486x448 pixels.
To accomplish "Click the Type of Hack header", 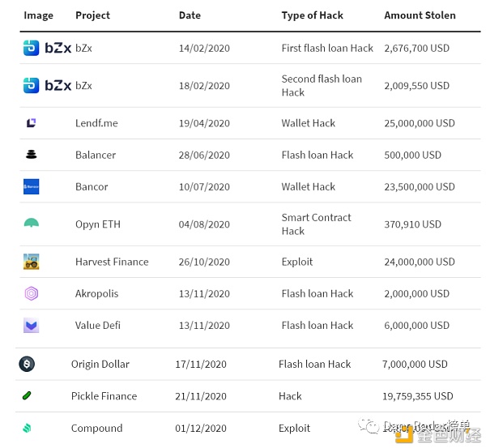I will pos(312,15).
